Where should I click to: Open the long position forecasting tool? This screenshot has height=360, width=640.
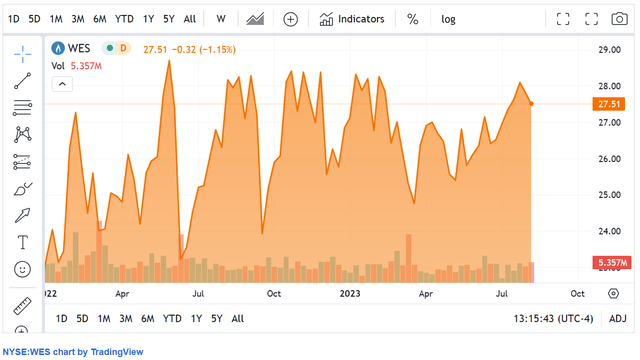[22, 162]
